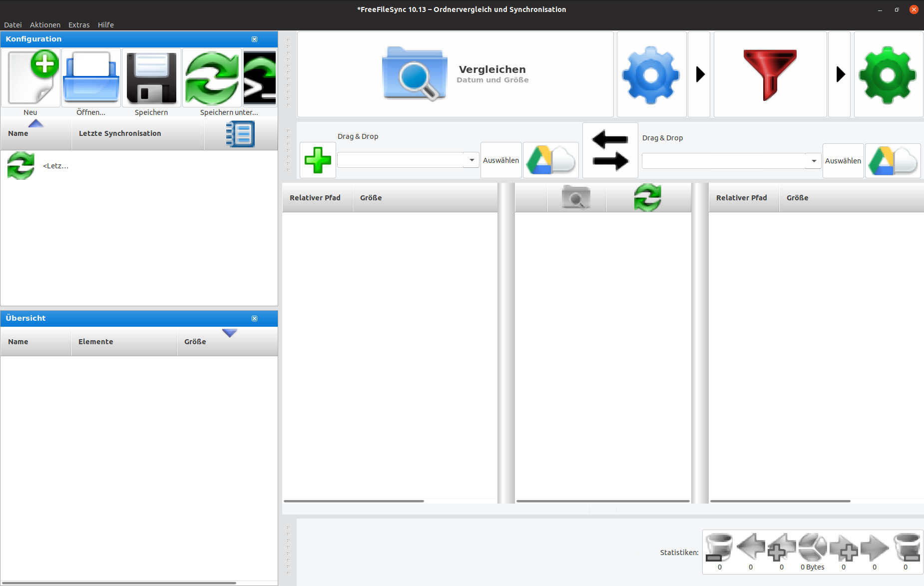Click the right Auswählen folder button
924x586 pixels.
click(843, 160)
